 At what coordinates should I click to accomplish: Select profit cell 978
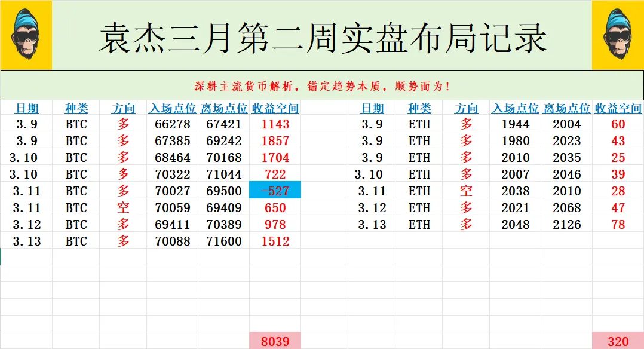click(x=275, y=225)
